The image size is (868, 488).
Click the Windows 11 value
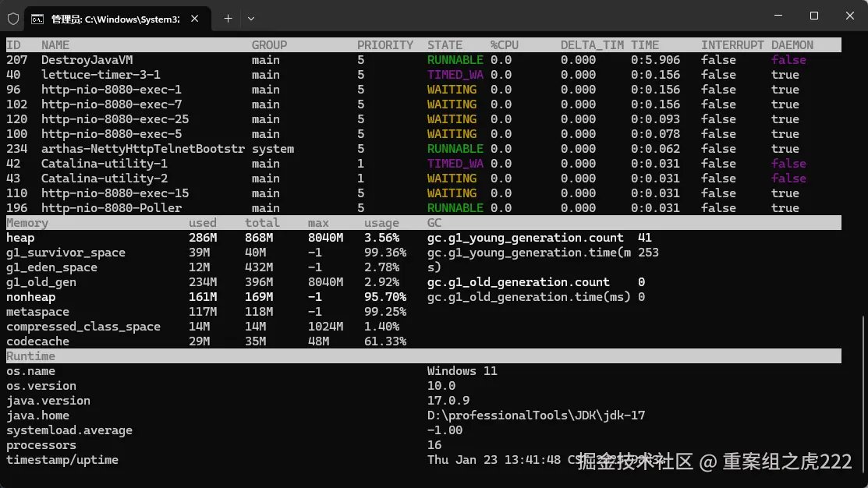tap(462, 371)
